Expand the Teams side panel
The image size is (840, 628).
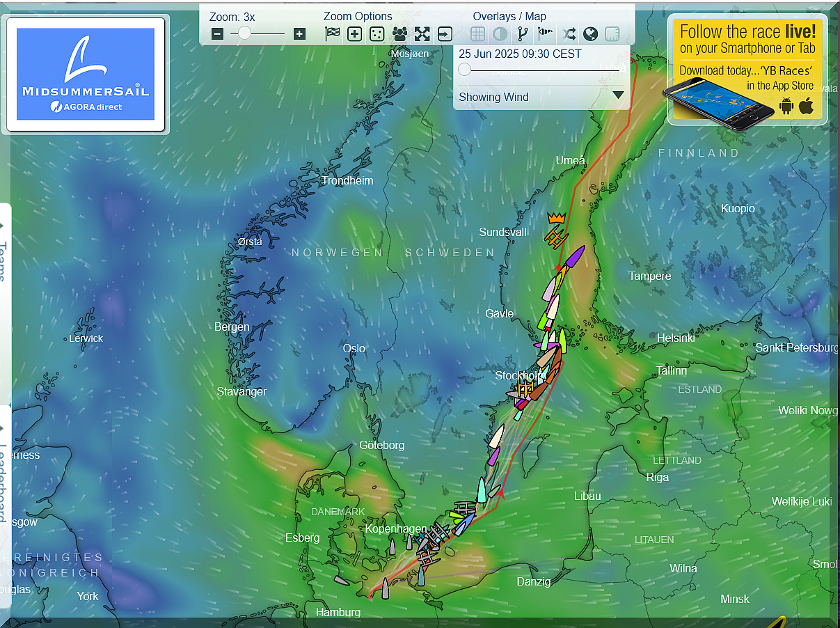click(3, 258)
